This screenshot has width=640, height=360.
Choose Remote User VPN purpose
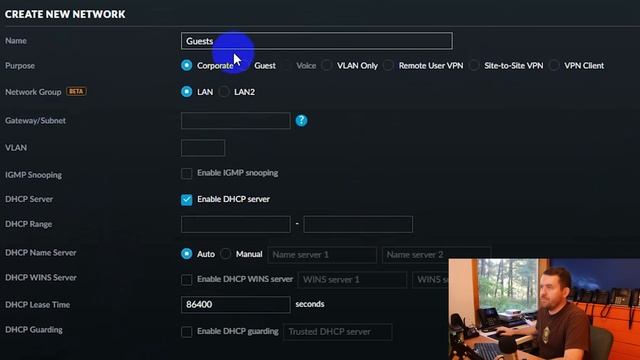388,65
